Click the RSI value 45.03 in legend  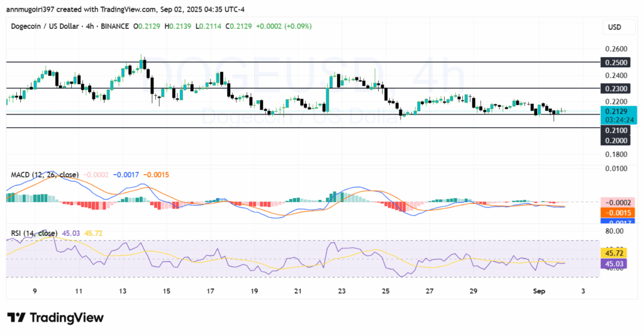click(x=71, y=233)
